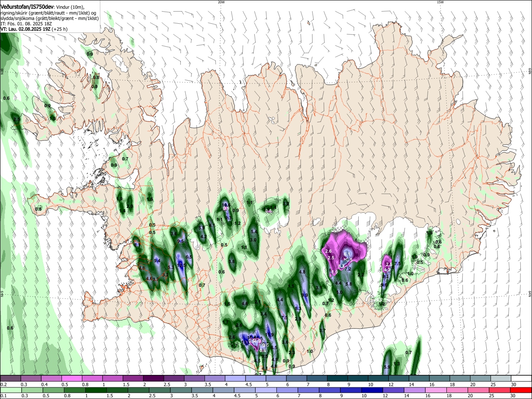Image resolution: width=532 pixels, height=399 pixels.
Task: Click the 2.9 precipitation value on the map
Action: (298, 319)
